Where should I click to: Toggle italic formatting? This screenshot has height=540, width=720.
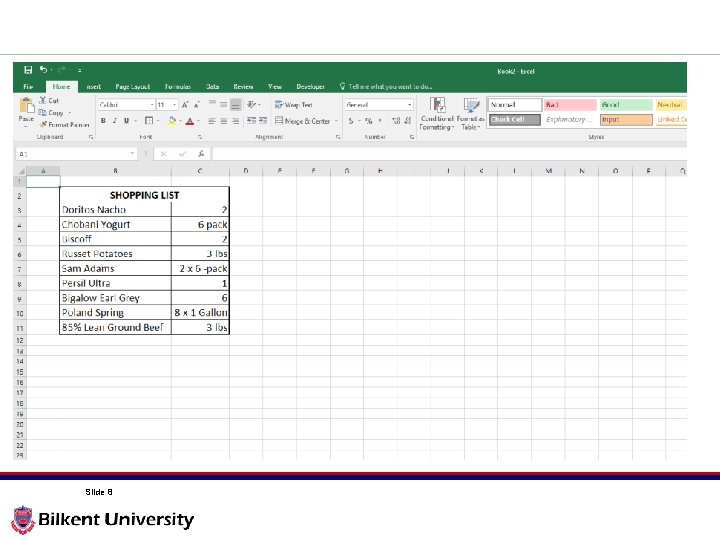tap(115, 121)
